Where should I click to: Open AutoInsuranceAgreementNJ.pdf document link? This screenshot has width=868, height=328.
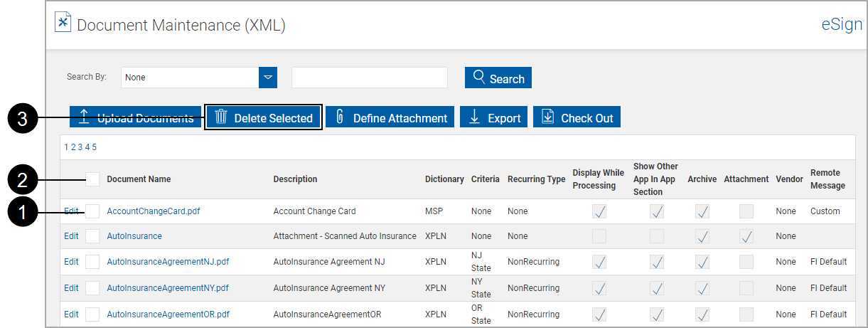point(168,262)
